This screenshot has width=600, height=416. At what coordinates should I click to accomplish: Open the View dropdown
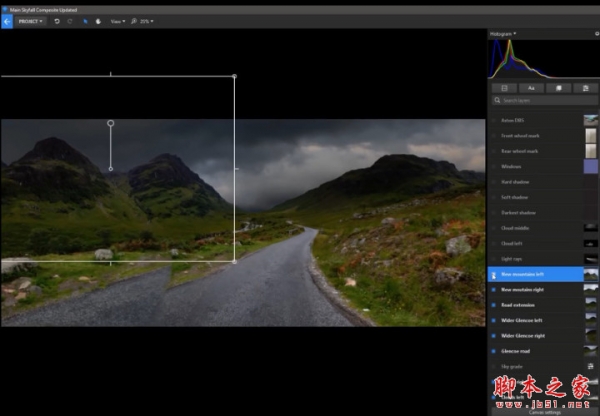point(117,20)
